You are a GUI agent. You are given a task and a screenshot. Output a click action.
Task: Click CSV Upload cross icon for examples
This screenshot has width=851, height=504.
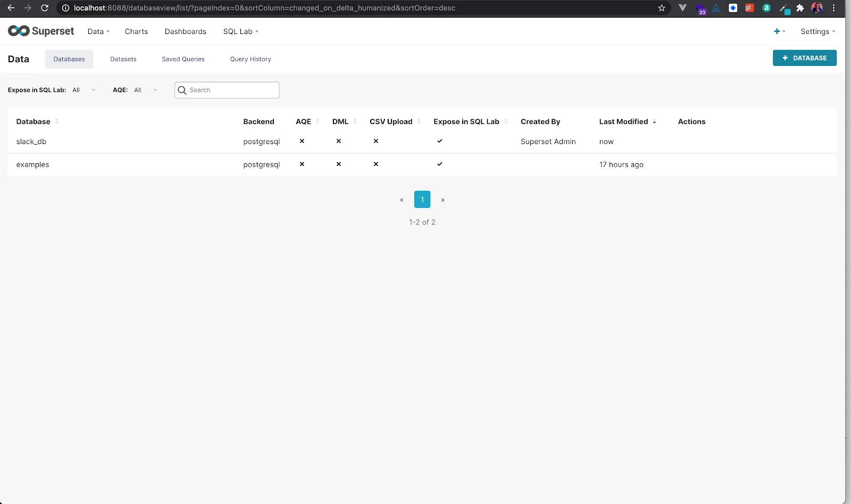[x=376, y=164]
